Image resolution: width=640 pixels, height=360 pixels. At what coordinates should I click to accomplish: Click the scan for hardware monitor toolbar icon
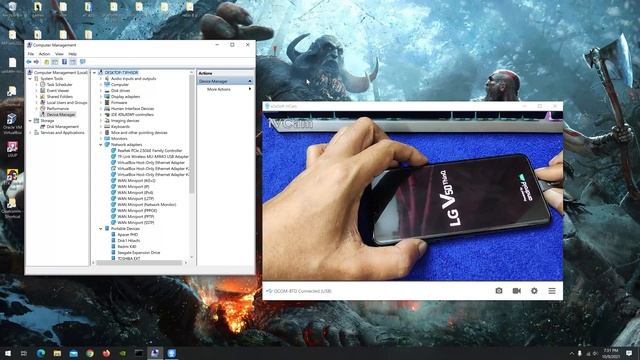click(x=82, y=62)
